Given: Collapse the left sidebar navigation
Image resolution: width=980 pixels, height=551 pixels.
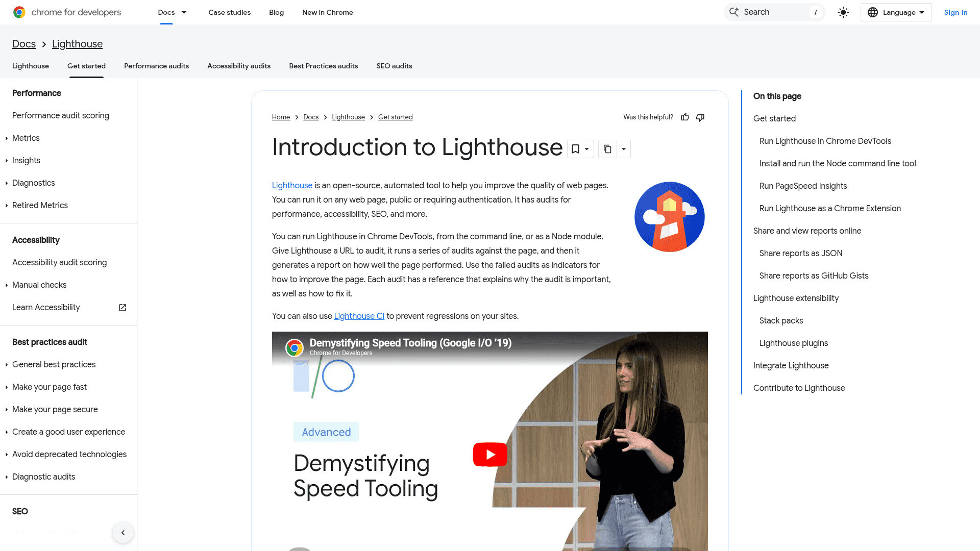Looking at the screenshot, I should (123, 533).
